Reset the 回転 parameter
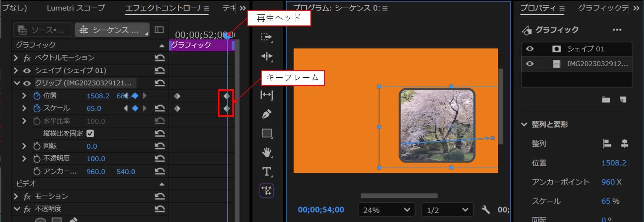Screen dimensions: 644x222 160,146
